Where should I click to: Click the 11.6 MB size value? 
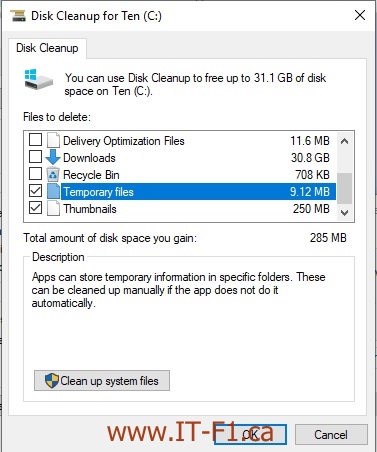[x=310, y=140]
